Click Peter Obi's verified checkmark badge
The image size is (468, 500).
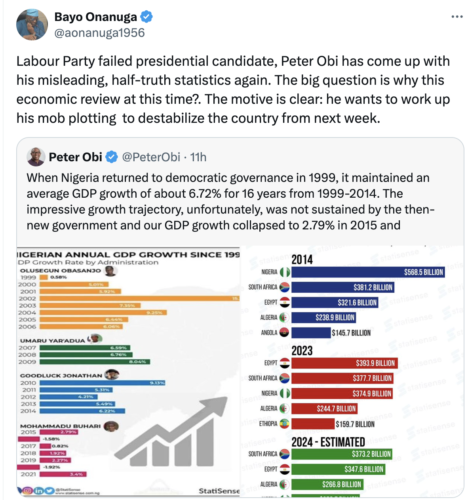pos(112,157)
